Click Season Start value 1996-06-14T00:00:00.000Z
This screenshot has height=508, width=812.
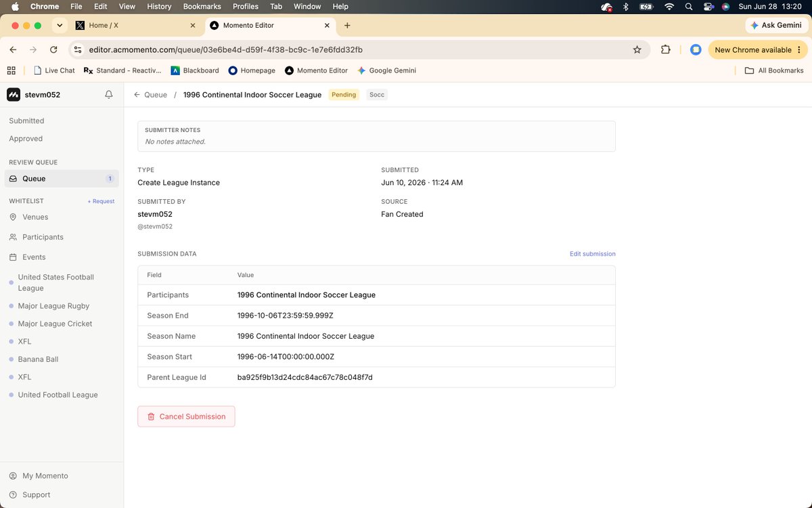point(286,357)
